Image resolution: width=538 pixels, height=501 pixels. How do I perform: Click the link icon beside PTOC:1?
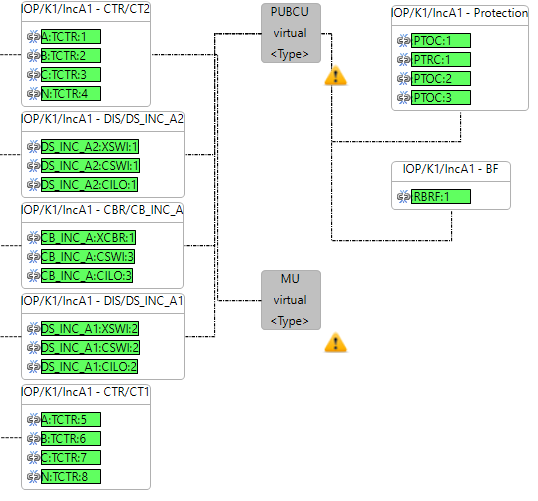tap(404, 40)
